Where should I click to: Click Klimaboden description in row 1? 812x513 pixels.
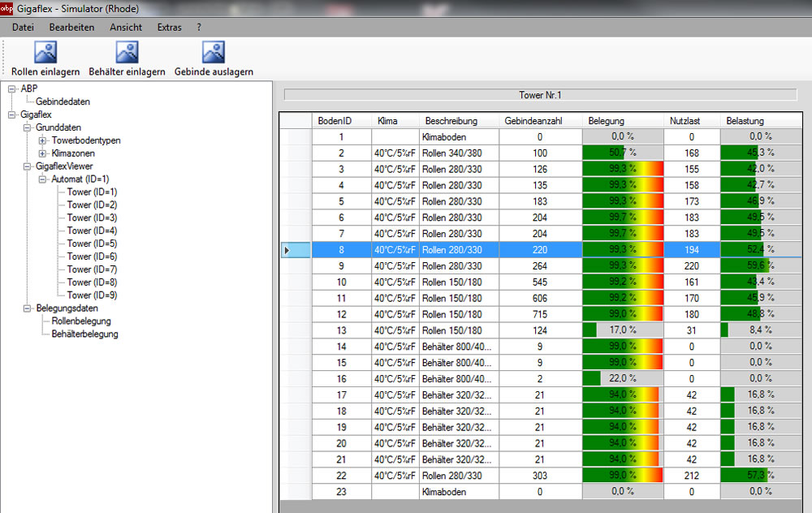pyautogui.click(x=459, y=137)
